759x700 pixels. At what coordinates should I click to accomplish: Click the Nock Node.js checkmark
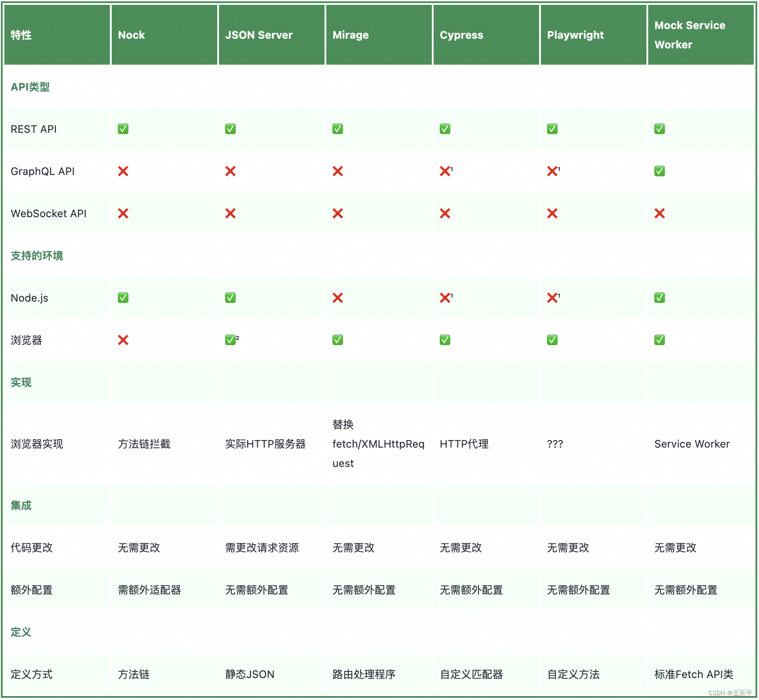tap(123, 298)
